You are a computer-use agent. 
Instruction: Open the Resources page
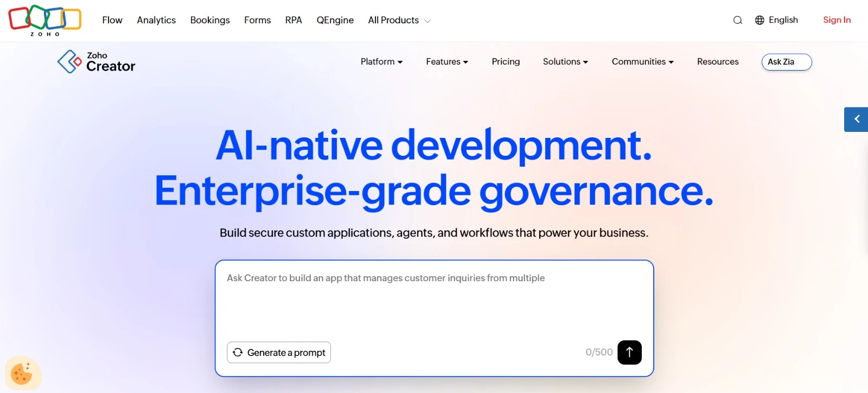(x=718, y=62)
